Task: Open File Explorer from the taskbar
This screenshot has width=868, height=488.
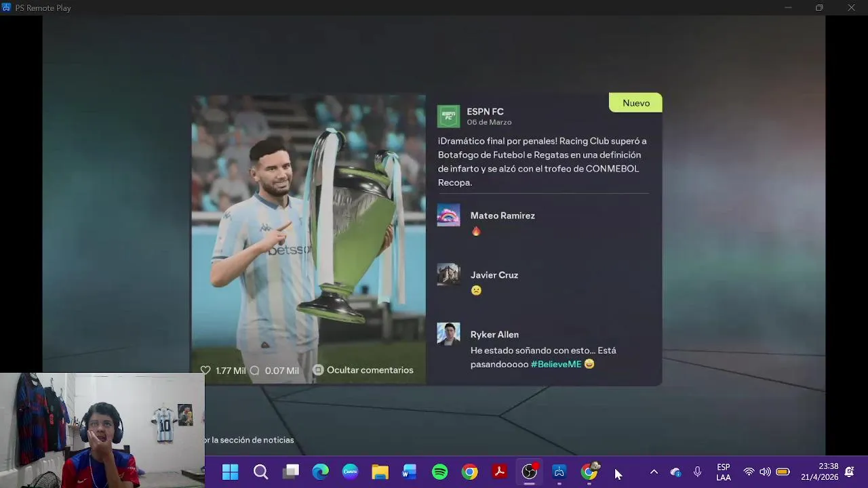Action: 380,472
